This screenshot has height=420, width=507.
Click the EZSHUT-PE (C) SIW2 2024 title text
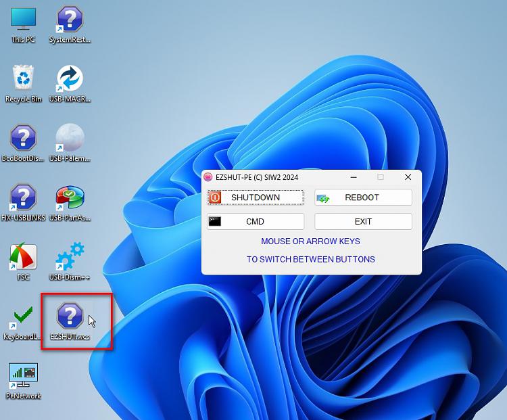pos(257,177)
